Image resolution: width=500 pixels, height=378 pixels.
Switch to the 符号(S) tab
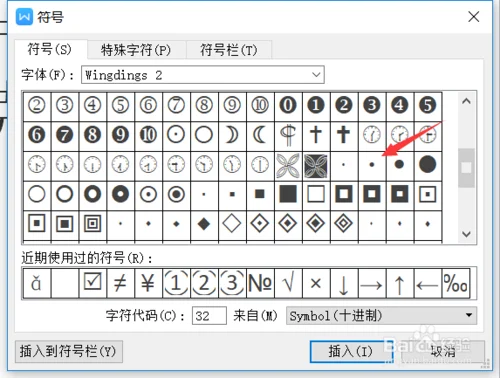pyautogui.click(x=50, y=49)
